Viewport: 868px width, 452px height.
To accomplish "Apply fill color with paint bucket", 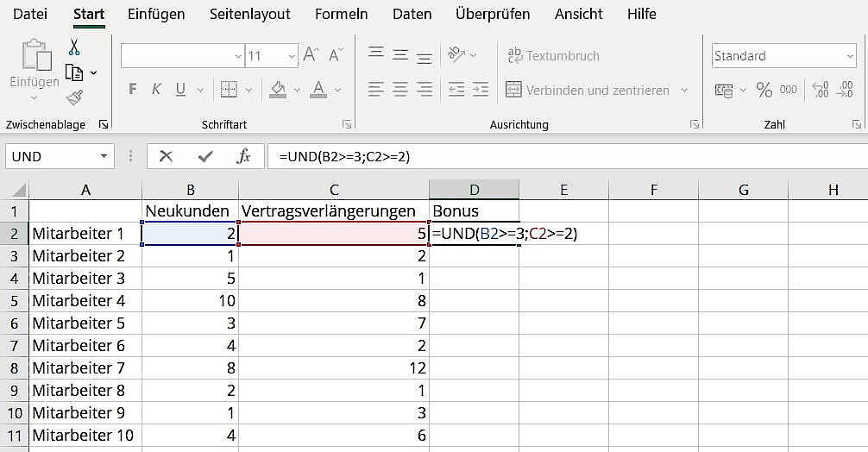I will (278, 89).
